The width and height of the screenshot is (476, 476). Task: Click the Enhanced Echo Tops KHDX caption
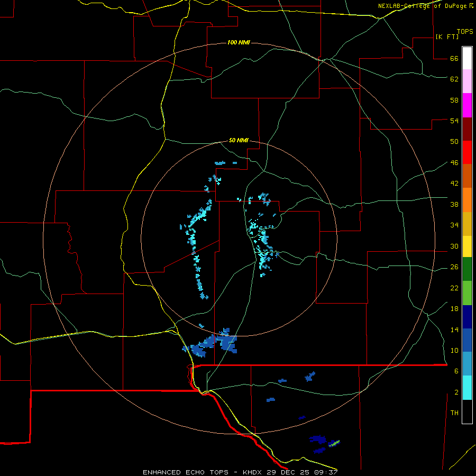pyautogui.click(x=240, y=472)
